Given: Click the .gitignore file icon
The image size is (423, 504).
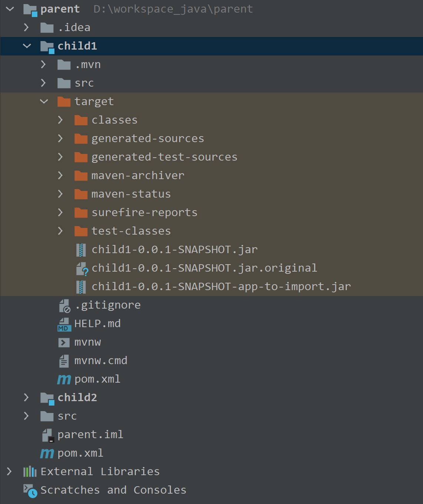Looking at the screenshot, I should pos(64,305).
